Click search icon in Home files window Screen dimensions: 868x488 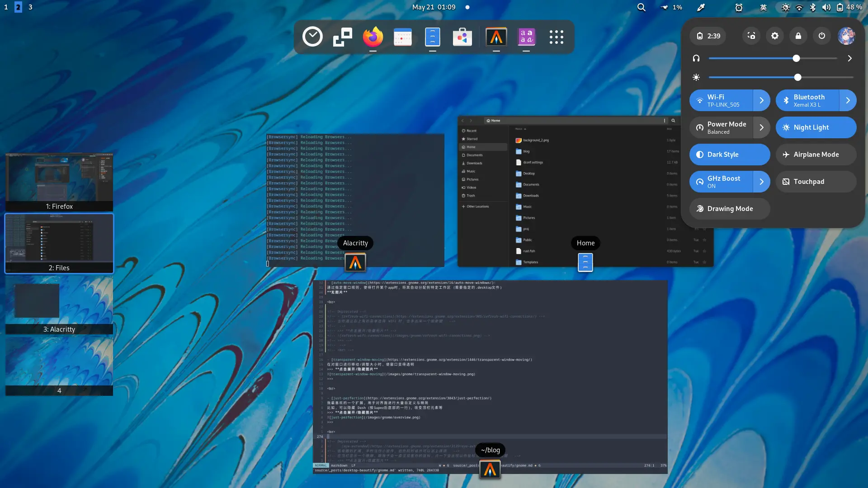tap(673, 121)
